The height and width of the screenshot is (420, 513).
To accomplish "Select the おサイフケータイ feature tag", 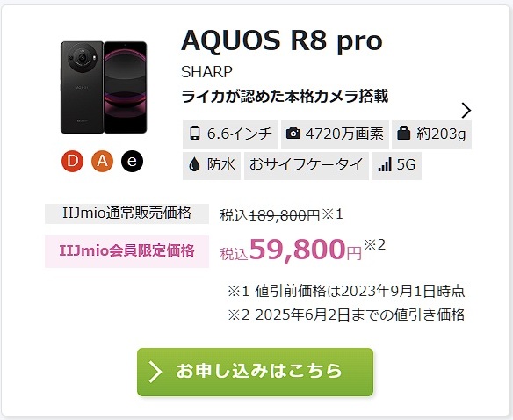I will click(x=307, y=164).
